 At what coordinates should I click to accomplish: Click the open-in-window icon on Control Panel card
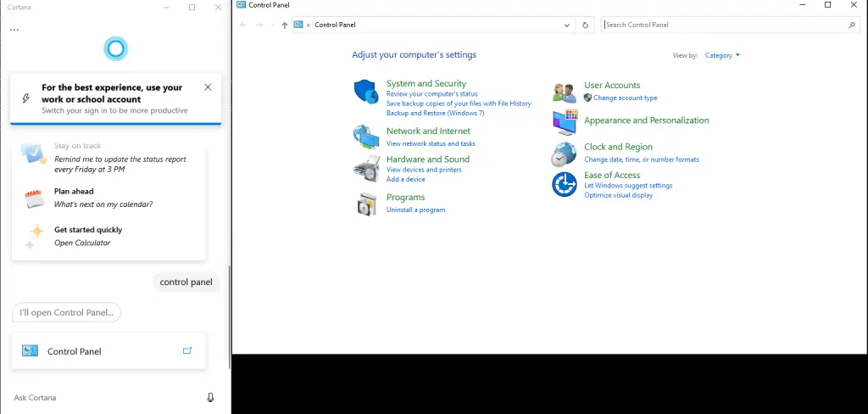[187, 350]
